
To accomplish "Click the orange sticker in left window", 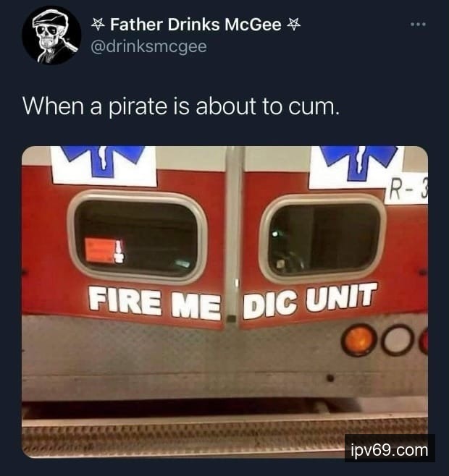I will pyautogui.click(x=100, y=250).
